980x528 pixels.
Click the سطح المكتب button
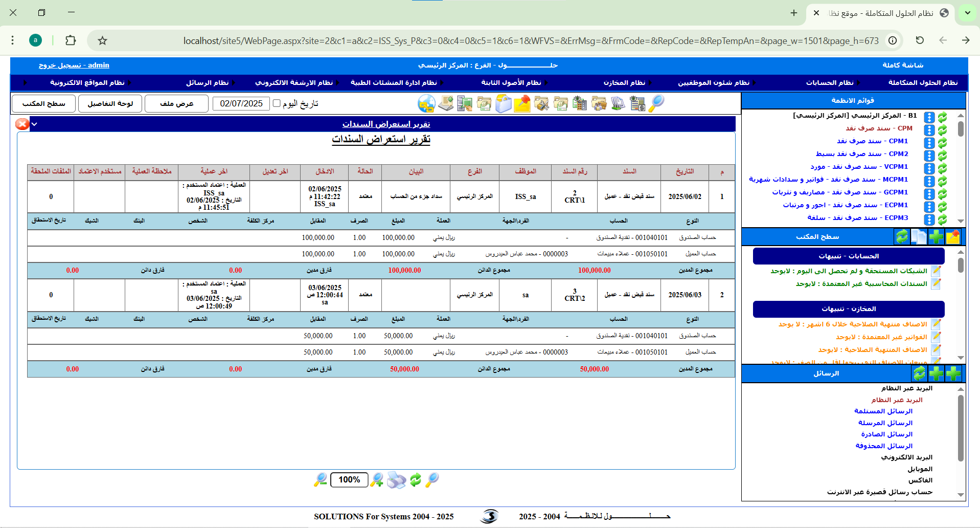44,103
